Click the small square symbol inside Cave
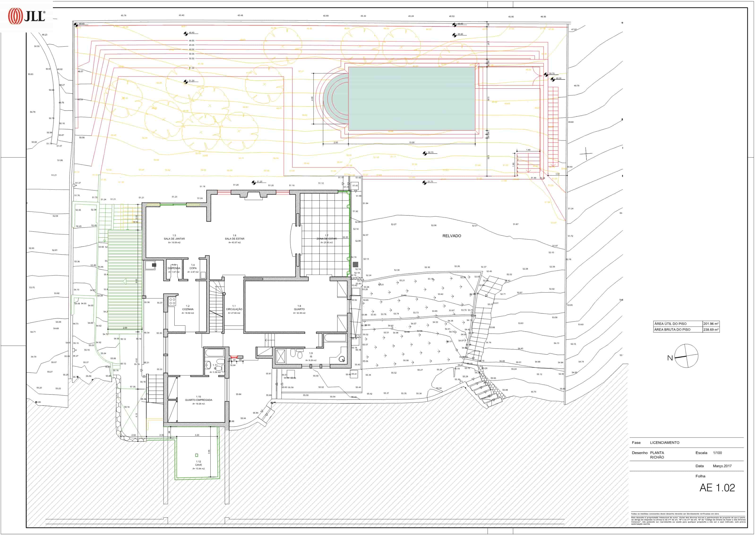 [197, 455]
